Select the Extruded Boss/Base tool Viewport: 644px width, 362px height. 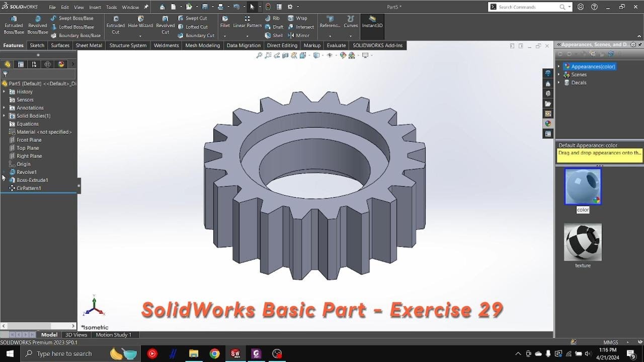(x=14, y=25)
